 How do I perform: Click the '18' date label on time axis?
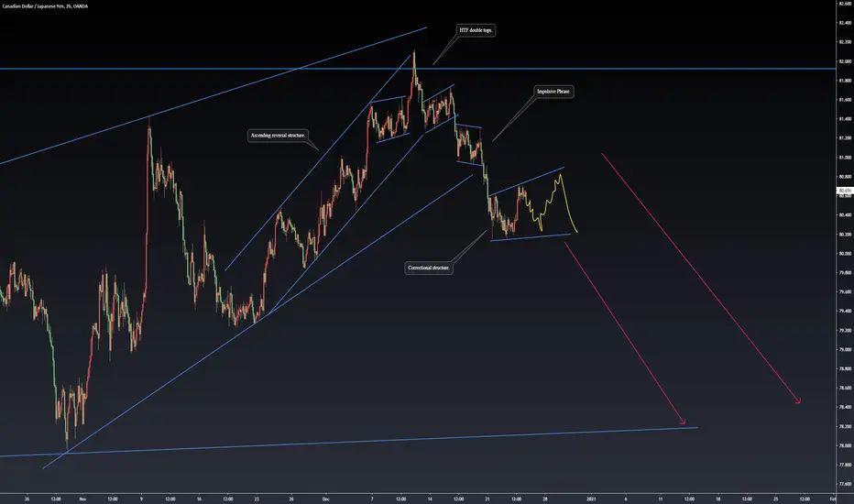click(717, 499)
